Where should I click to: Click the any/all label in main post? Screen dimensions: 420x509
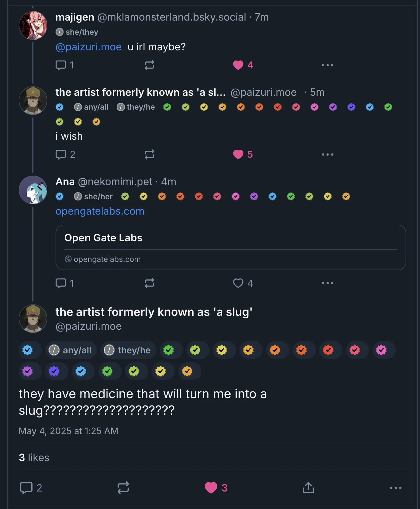click(x=71, y=350)
